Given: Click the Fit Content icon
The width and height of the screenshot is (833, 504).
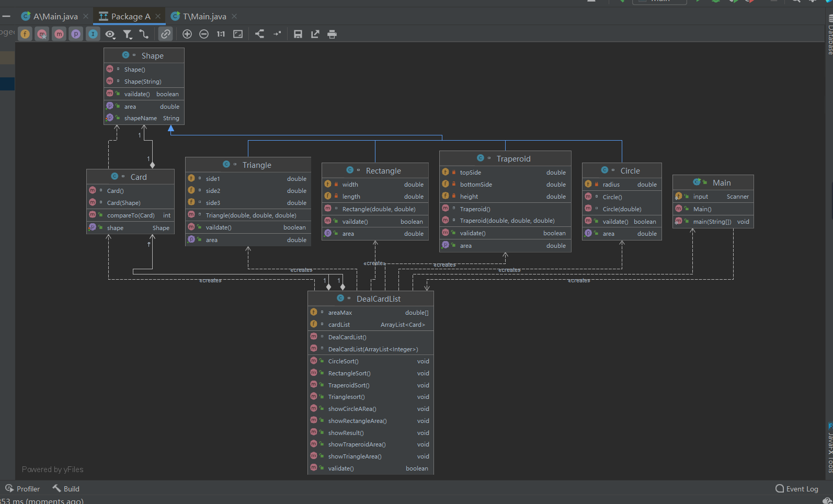Looking at the screenshot, I should pyautogui.click(x=238, y=35).
